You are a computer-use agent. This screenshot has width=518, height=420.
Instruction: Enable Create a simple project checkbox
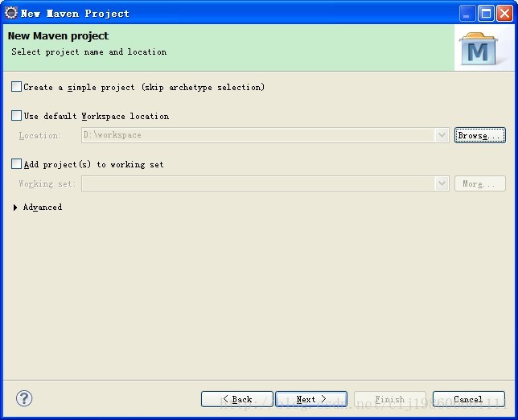tap(16, 87)
